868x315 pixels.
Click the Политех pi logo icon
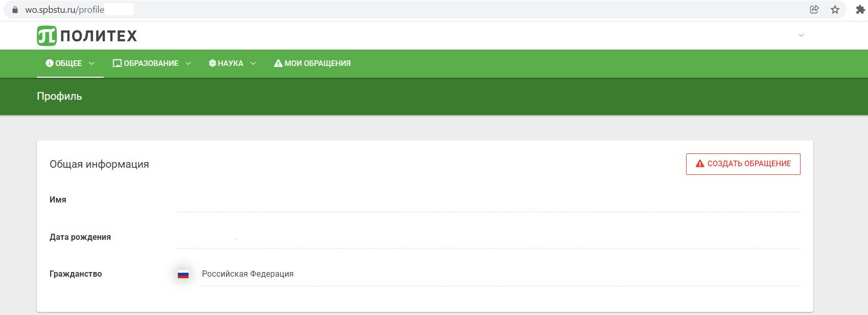tap(46, 36)
